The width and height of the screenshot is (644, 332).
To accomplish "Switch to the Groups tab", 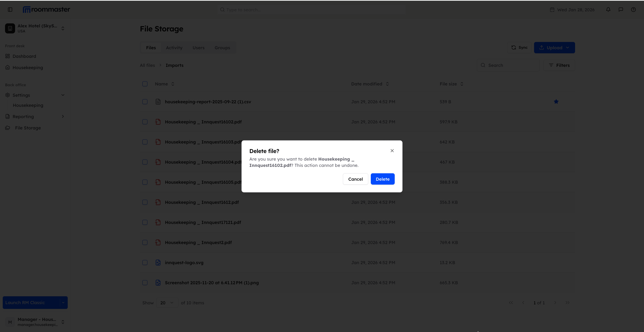I will [222, 48].
